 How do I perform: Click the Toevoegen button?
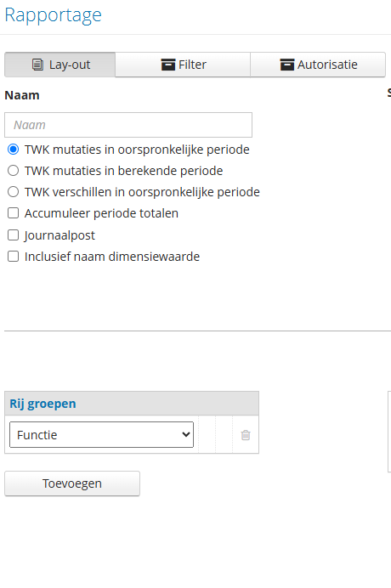[x=72, y=483]
